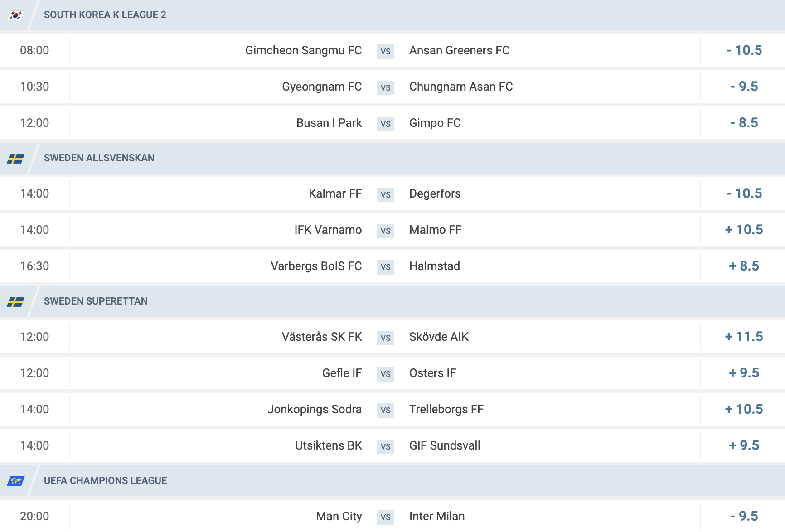The image size is (785, 532).
Task: Select the Sweden Superettan league header
Action: (392, 301)
